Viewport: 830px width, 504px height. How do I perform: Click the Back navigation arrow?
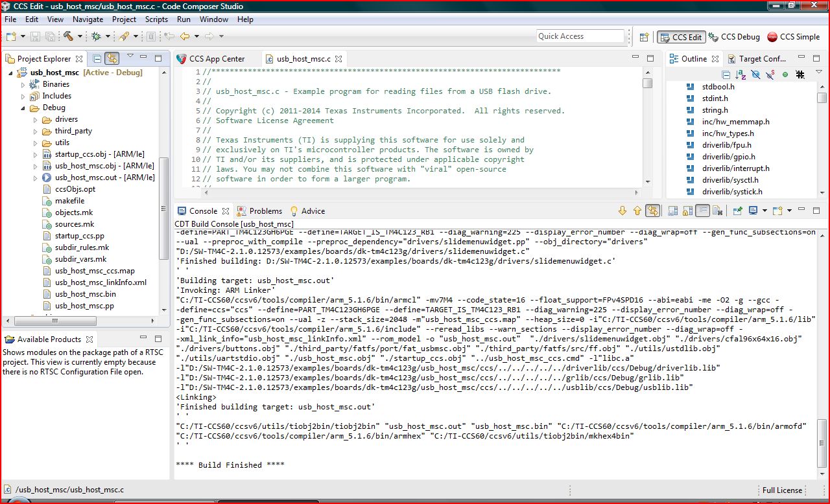coord(184,36)
